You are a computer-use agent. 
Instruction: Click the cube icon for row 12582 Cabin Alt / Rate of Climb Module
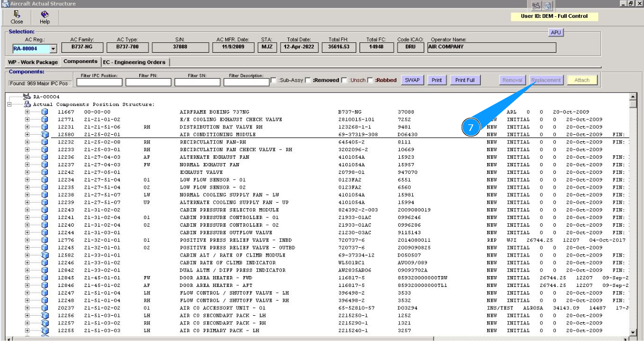[45, 255]
